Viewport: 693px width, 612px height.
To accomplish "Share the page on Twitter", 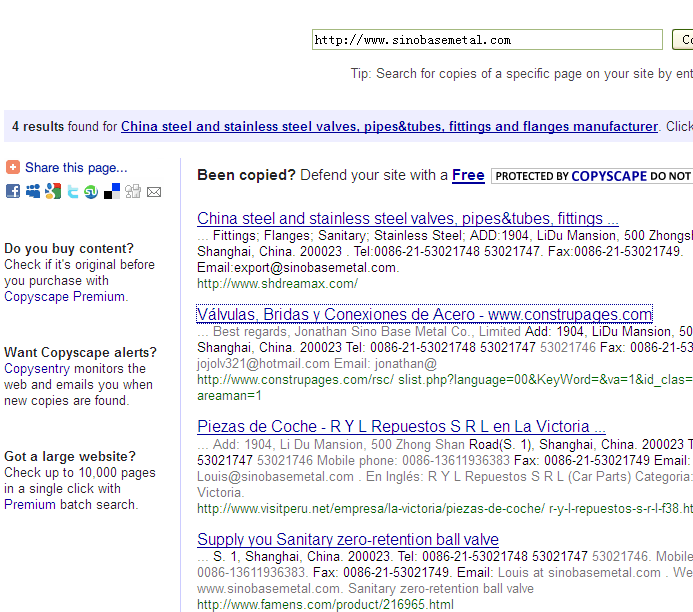I will tap(72, 191).
